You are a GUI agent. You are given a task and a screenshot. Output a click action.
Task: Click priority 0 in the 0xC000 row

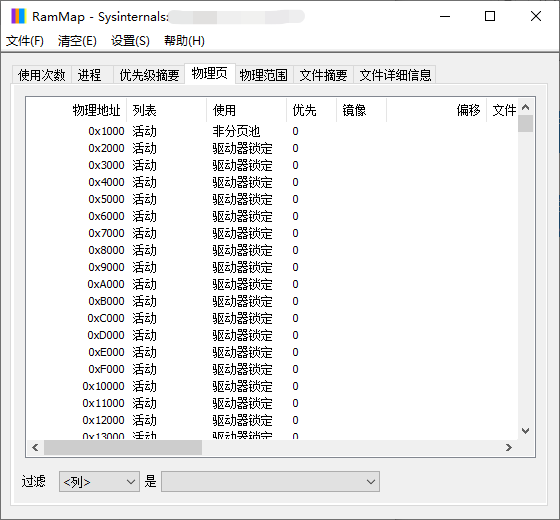295,318
